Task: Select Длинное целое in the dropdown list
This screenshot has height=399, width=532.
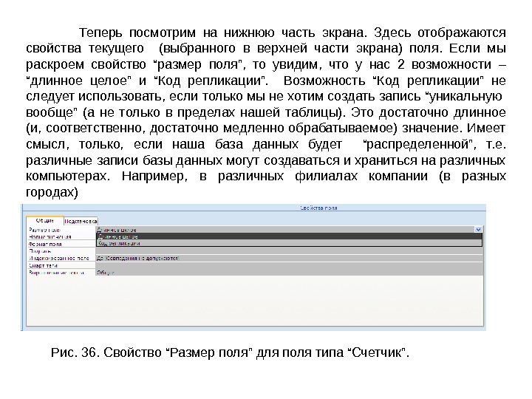Action: tap(290, 236)
